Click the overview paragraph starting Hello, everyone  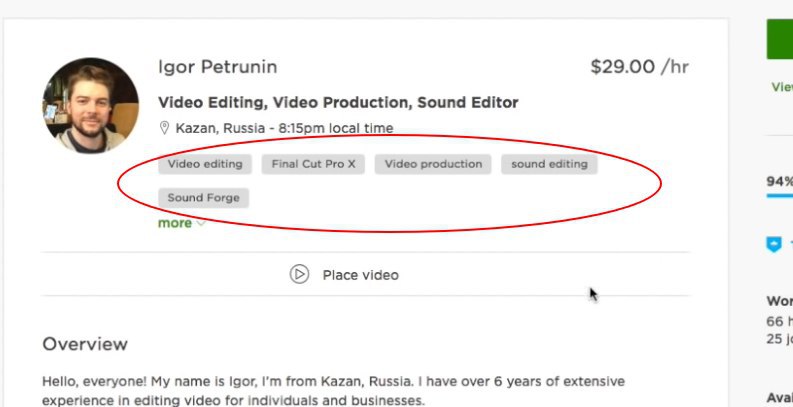click(x=333, y=391)
